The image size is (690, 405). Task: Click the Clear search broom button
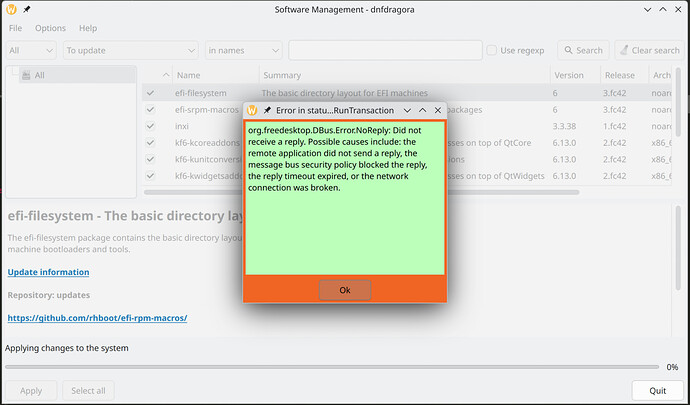coord(650,50)
